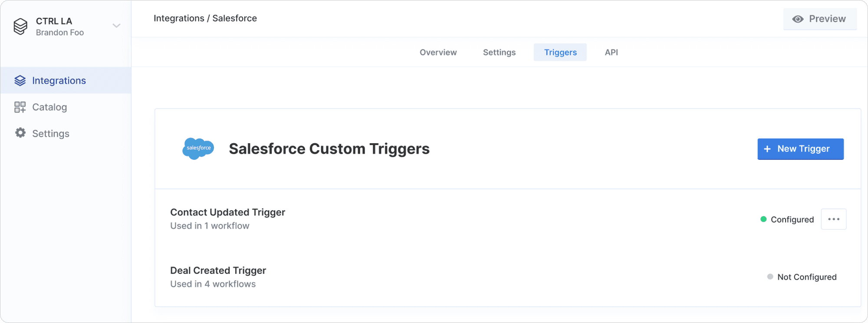Click the Salesforce cloud logo
Image resolution: width=868 pixels, height=323 pixels.
(198, 148)
